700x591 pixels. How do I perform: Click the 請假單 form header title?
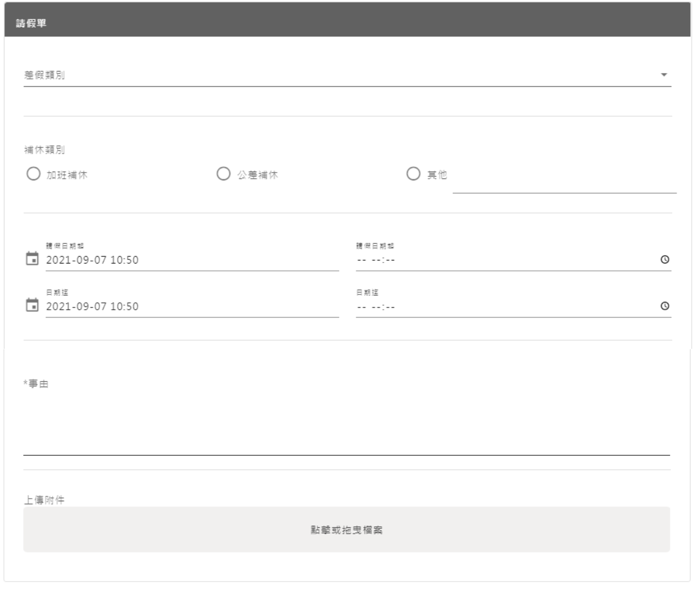[31, 23]
